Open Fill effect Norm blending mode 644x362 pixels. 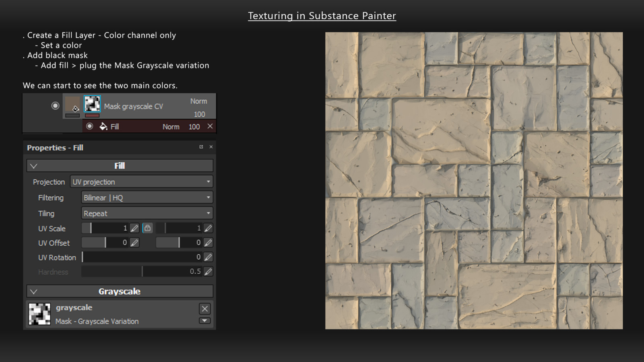click(171, 127)
